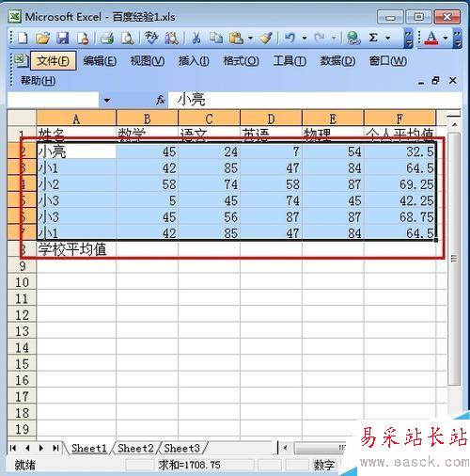Click the workbook control icon beside 文件
This screenshot has height=476, width=470.
(x=21, y=60)
